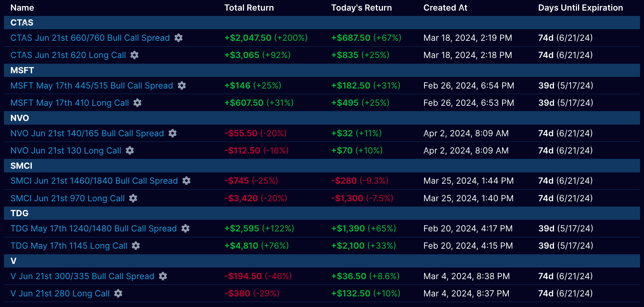
Task: Open settings gear for TDG 1145 Long Call
Action: (136, 246)
